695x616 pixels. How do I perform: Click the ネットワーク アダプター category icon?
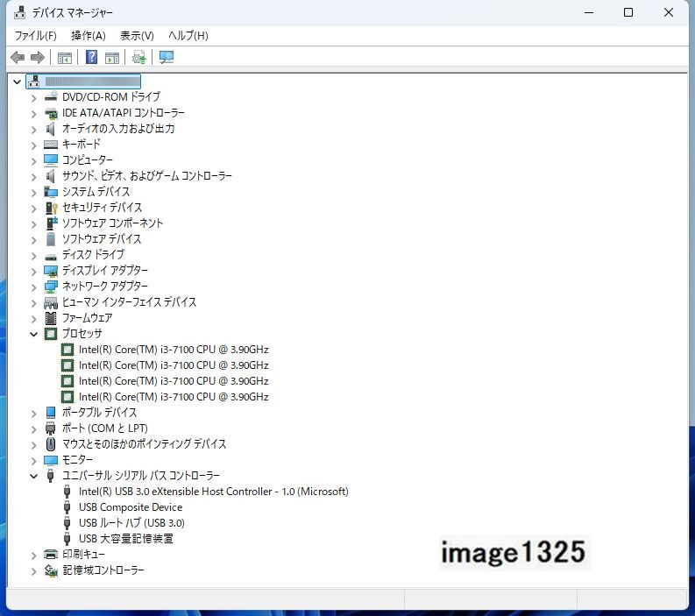point(51,287)
